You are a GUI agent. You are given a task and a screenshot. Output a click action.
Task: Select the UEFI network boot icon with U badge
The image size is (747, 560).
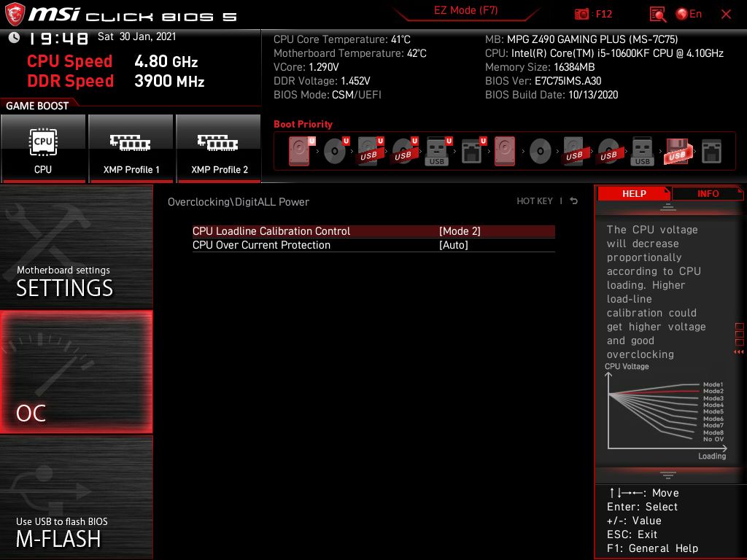pos(473,151)
